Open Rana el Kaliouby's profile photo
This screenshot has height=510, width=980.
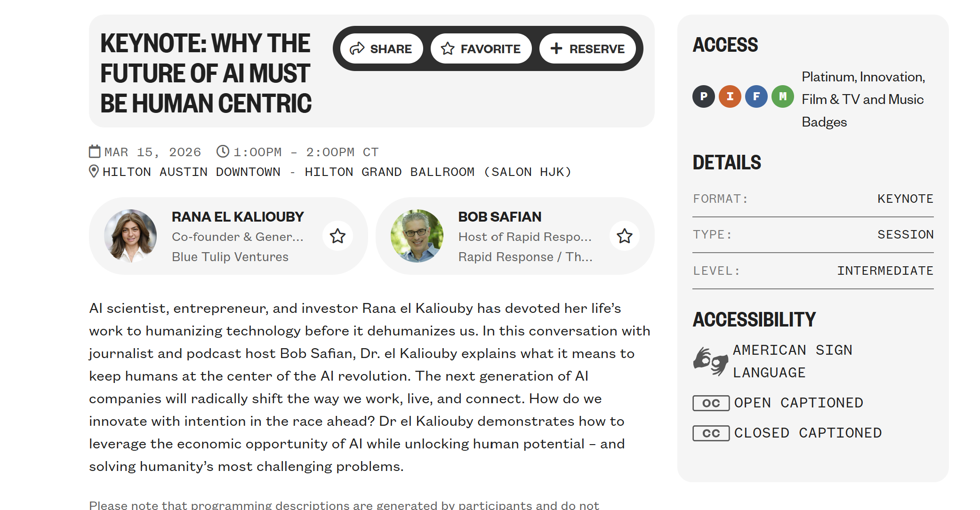(130, 236)
